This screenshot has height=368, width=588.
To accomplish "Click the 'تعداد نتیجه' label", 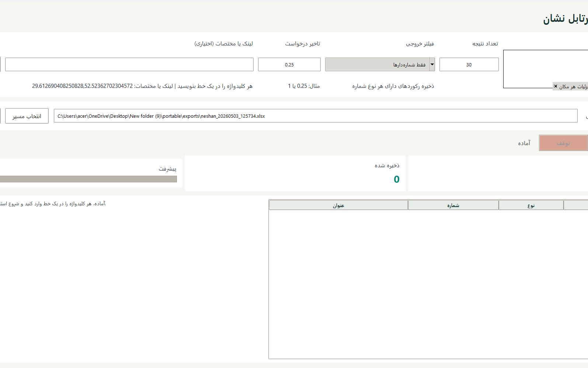I will (485, 44).
